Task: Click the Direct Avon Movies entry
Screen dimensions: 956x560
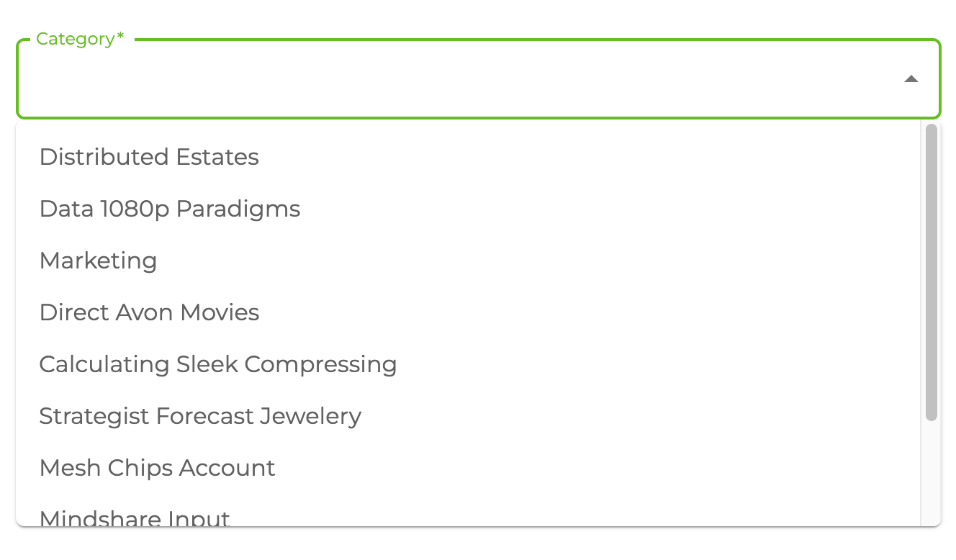Action: click(x=150, y=312)
